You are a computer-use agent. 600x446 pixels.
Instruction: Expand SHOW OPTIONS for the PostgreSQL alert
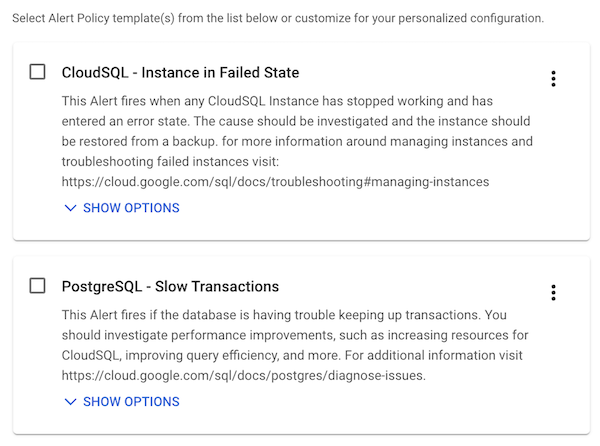tap(130, 402)
